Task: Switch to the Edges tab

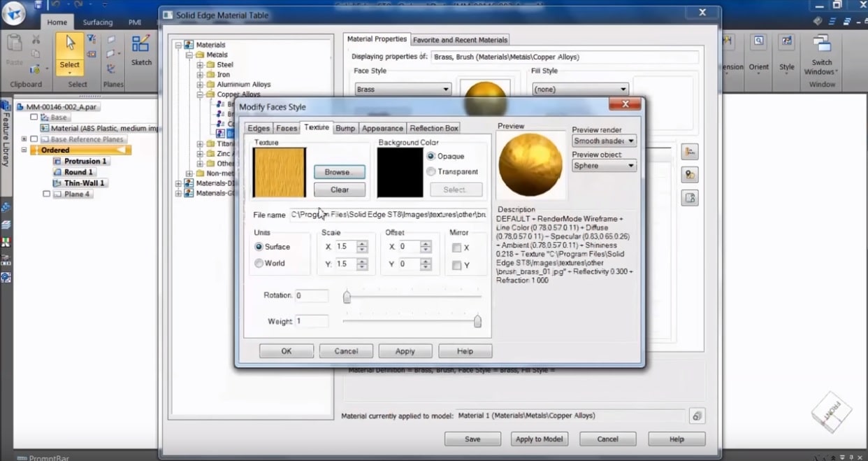Action: point(259,128)
